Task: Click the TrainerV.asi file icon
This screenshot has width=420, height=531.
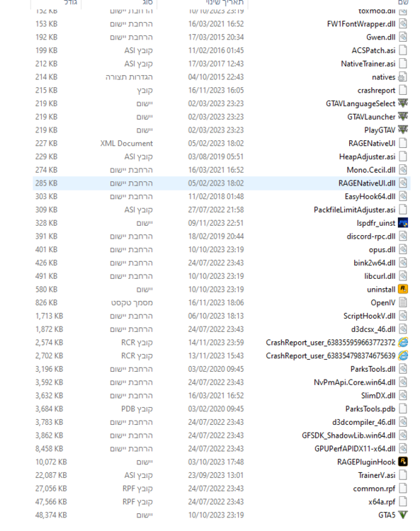Action: 403,475
